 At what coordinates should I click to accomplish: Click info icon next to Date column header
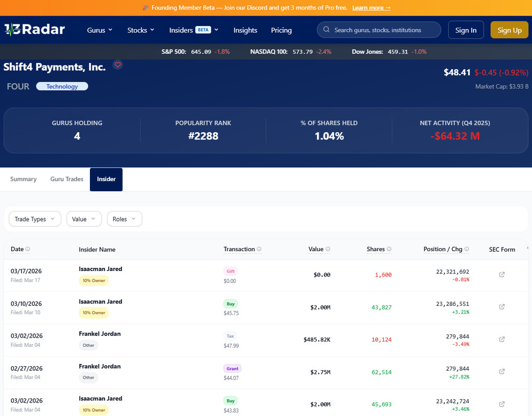click(28, 249)
